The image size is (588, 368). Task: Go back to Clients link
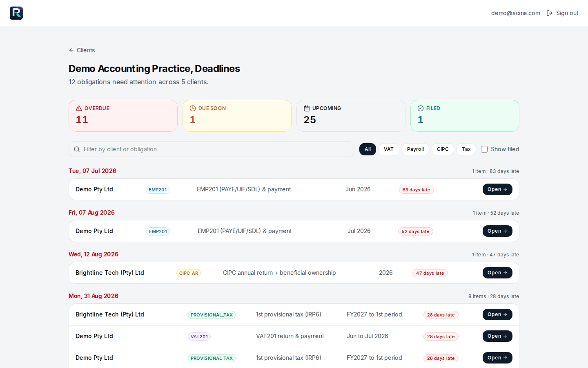[x=82, y=50]
